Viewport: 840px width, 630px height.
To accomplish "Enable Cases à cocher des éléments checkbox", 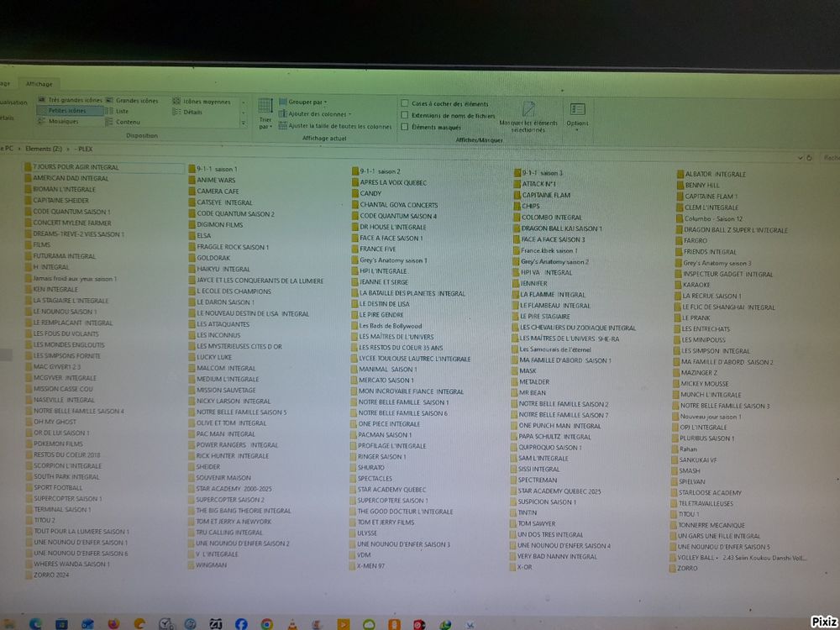I will (x=405, y=103).
